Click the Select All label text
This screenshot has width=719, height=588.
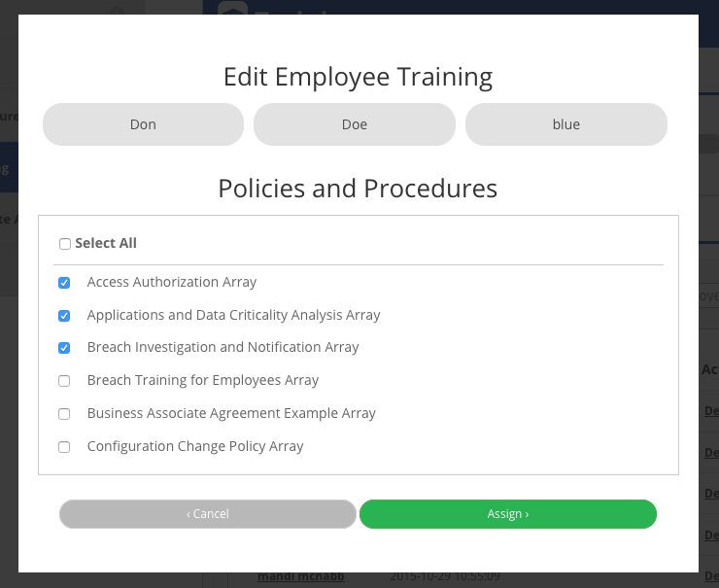coord(106,243)
